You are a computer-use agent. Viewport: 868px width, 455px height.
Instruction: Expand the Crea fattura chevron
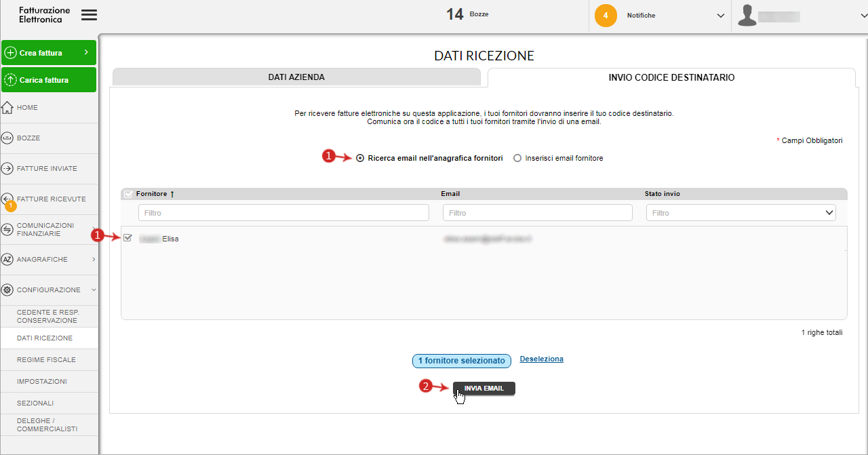[x=86, y=52]
